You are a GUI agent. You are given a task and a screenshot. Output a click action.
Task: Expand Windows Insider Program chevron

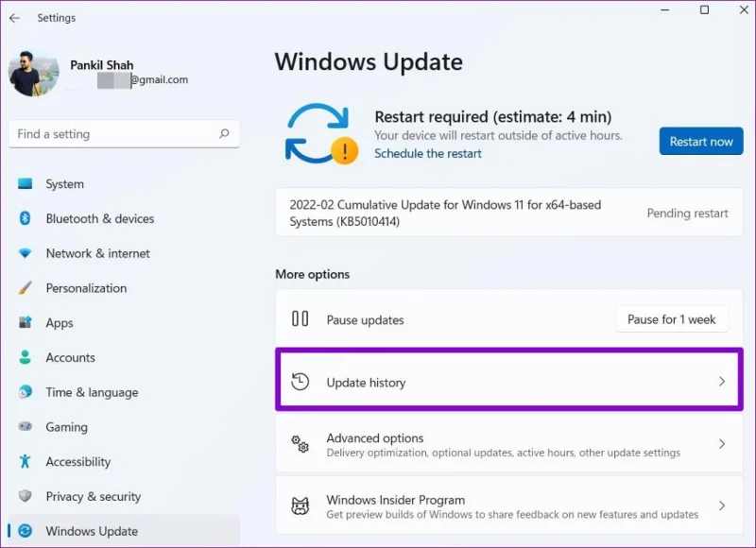722,505
